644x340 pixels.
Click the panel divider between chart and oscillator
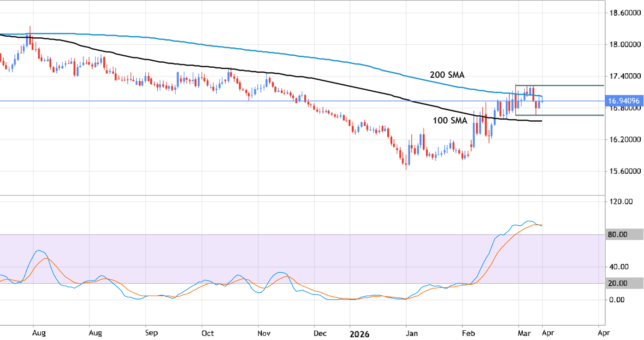[x=300, y=195]
